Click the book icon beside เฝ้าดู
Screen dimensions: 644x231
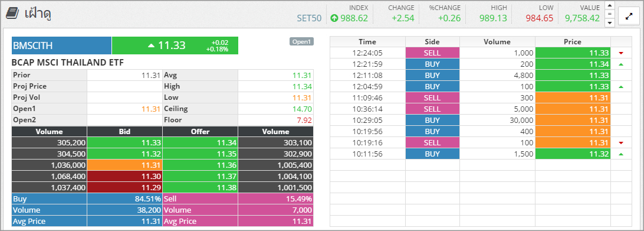[x=12, y=12]
